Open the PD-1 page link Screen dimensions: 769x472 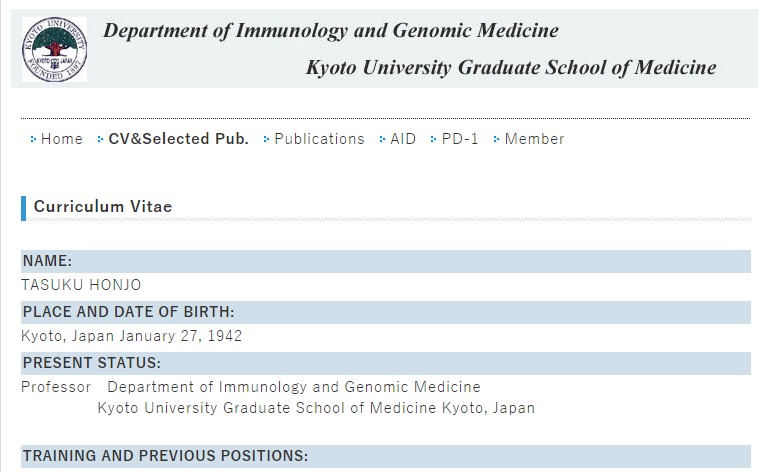pos(460,139)
